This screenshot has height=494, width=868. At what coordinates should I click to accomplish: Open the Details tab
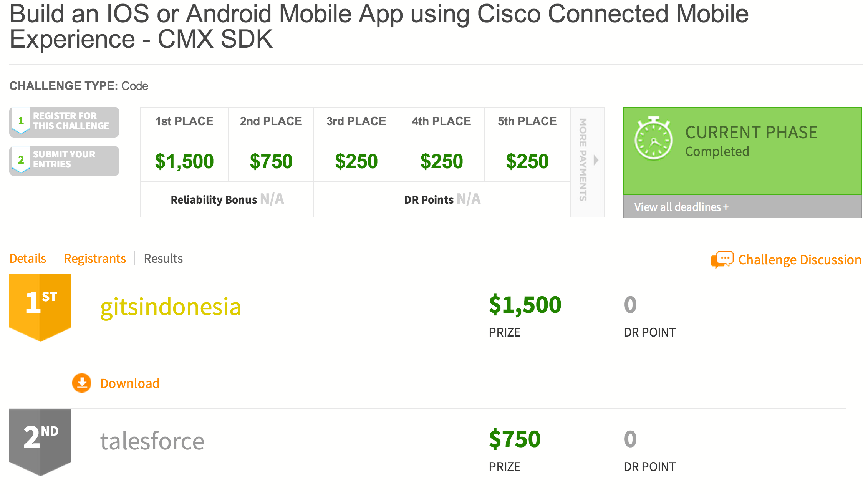28,259
